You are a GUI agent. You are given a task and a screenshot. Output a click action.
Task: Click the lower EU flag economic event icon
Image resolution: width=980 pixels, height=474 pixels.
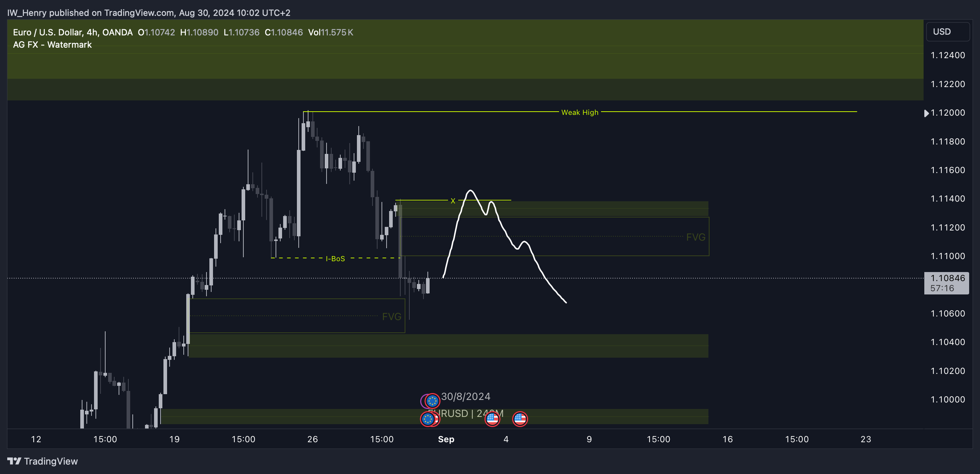pyautogui.click(x=427, y=419)
